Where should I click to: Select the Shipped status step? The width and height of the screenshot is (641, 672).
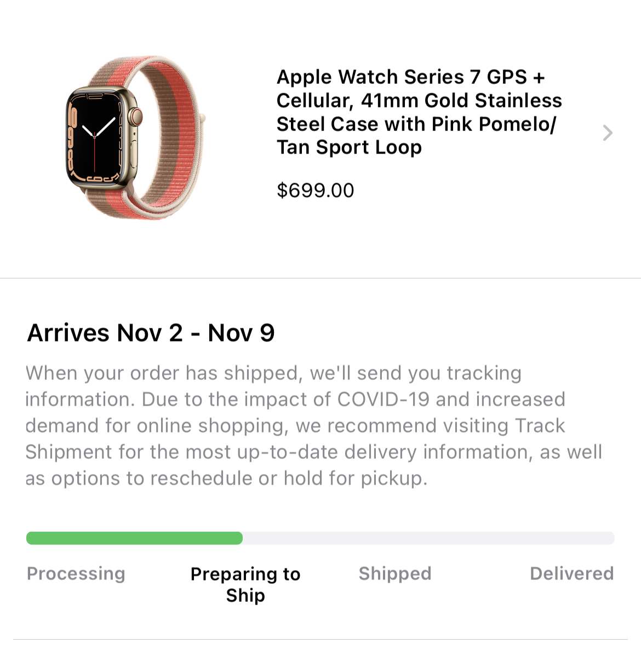coord(395,573)
